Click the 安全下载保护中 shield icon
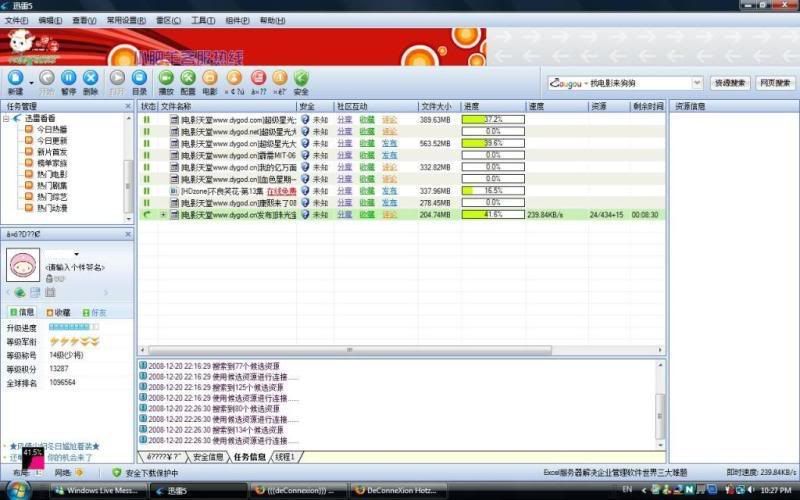This screenshot has height=500, width=800. coord(116,473)
